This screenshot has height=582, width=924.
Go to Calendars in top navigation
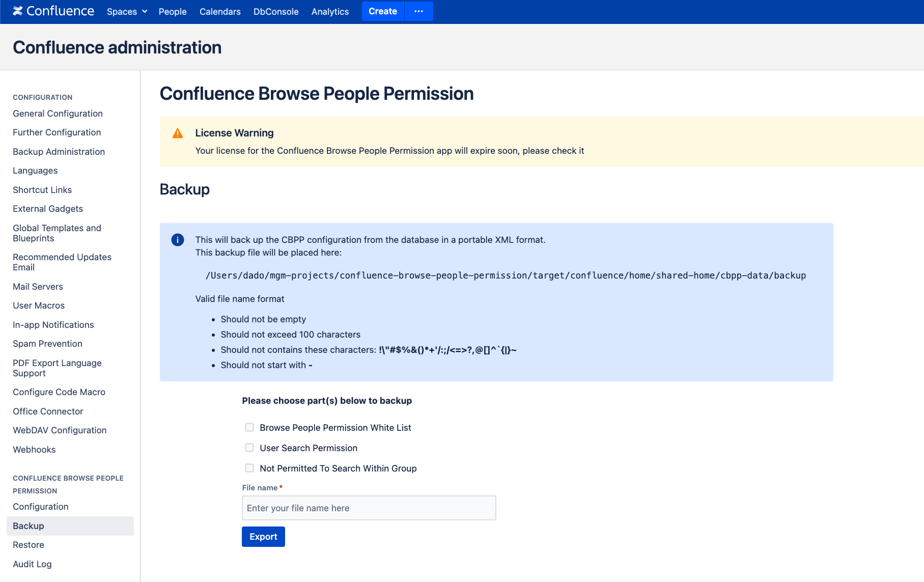click(x=220, y=12)
